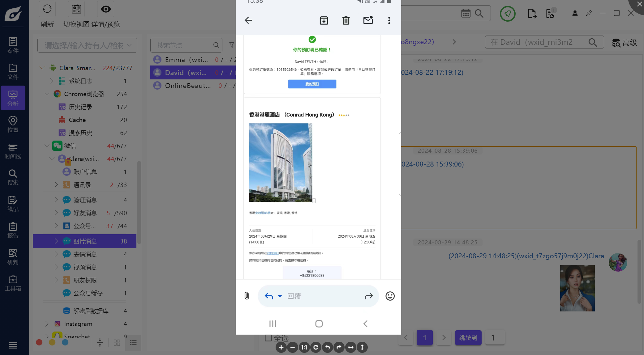This screenshot has width=644, height=355.
Task: Click the 切换视图 switch view icon
Action: point(76,9)
